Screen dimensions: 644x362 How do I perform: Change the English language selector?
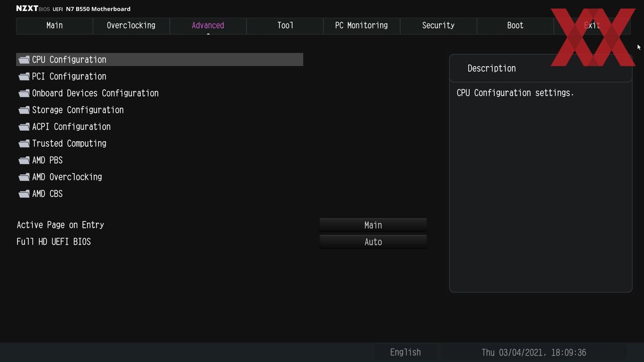click(x=405, y=353)
